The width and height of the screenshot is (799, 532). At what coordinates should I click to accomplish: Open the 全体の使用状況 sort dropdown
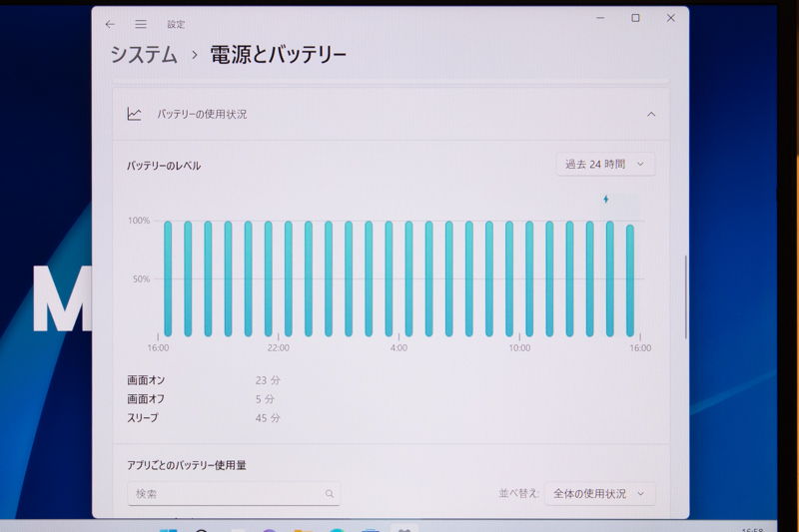pos(599,493)
